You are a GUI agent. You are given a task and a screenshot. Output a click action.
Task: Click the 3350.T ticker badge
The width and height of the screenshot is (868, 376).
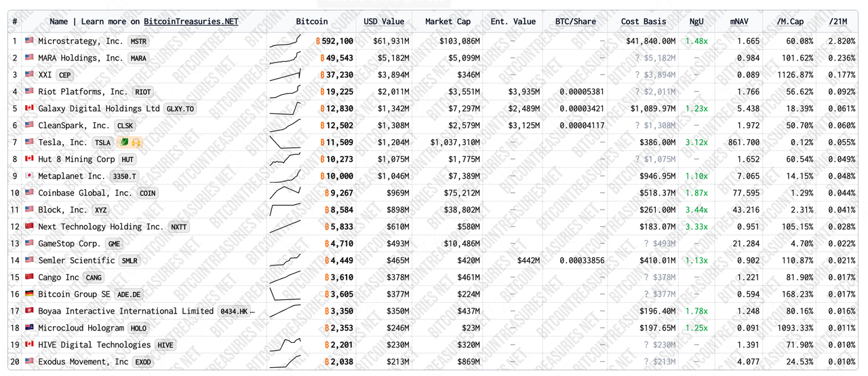(x=124, y=176)
